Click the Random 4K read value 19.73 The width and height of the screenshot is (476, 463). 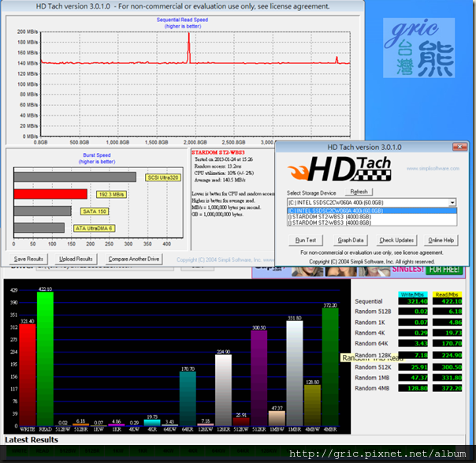pos(447,333)
